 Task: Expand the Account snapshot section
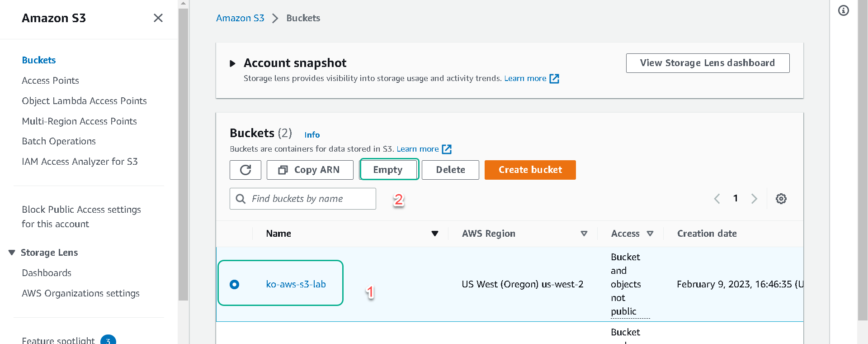(233, 63)
